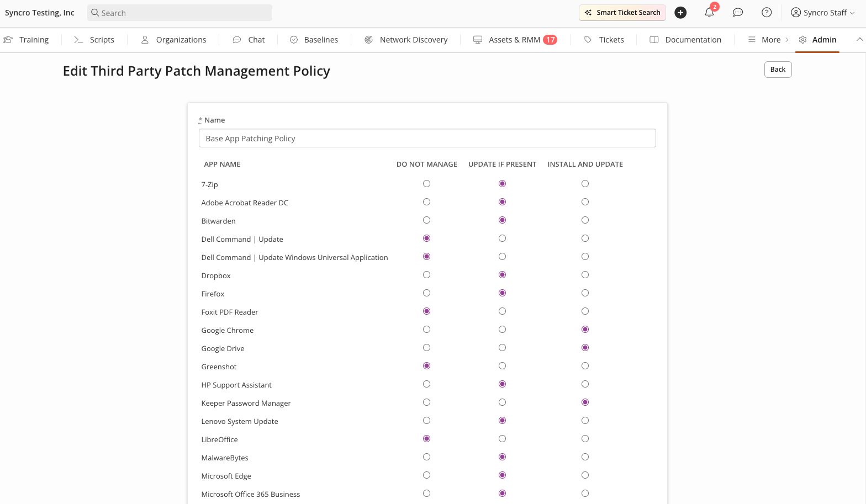Collapse the navigation bar chevron

[x=859, y=39]
